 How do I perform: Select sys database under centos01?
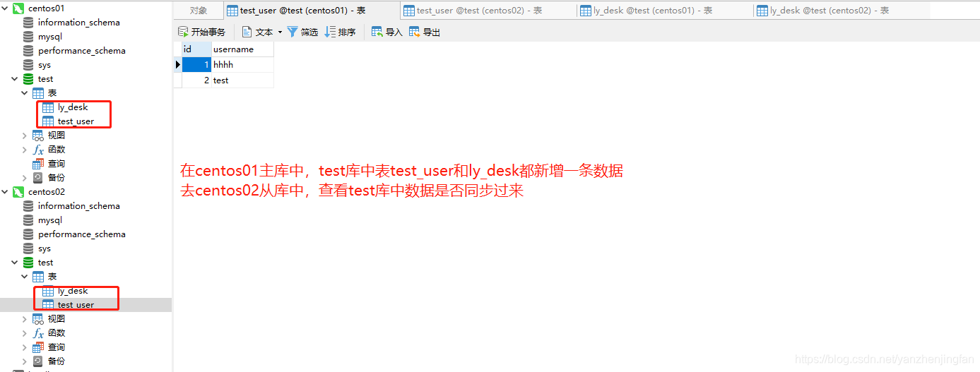coord(45,65)
